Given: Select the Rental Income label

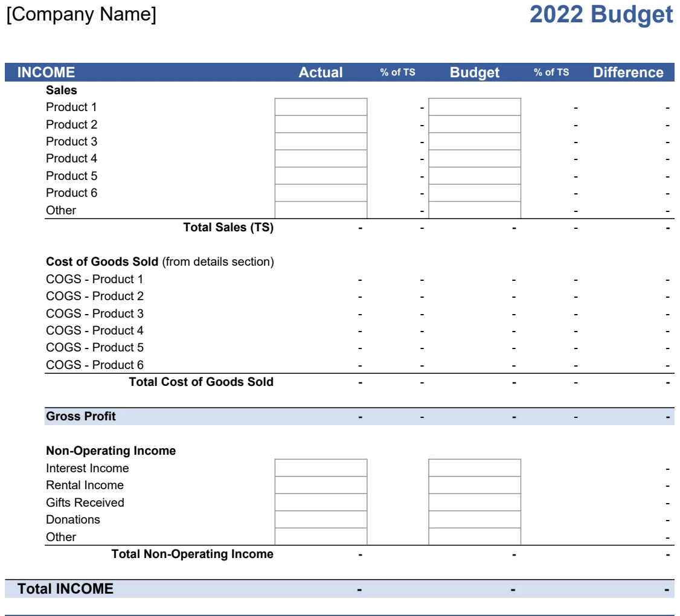Looking at the screenshot, I should 85,485.
